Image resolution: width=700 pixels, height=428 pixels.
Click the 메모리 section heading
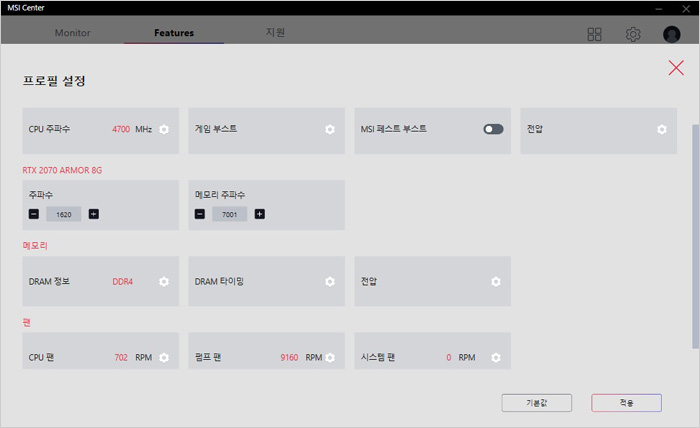point(35,245)
